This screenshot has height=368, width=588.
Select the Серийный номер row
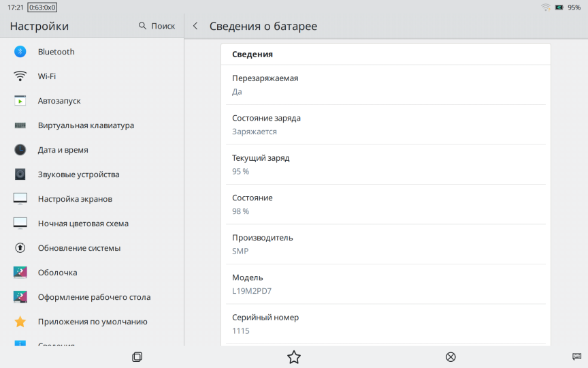(385, 324)
